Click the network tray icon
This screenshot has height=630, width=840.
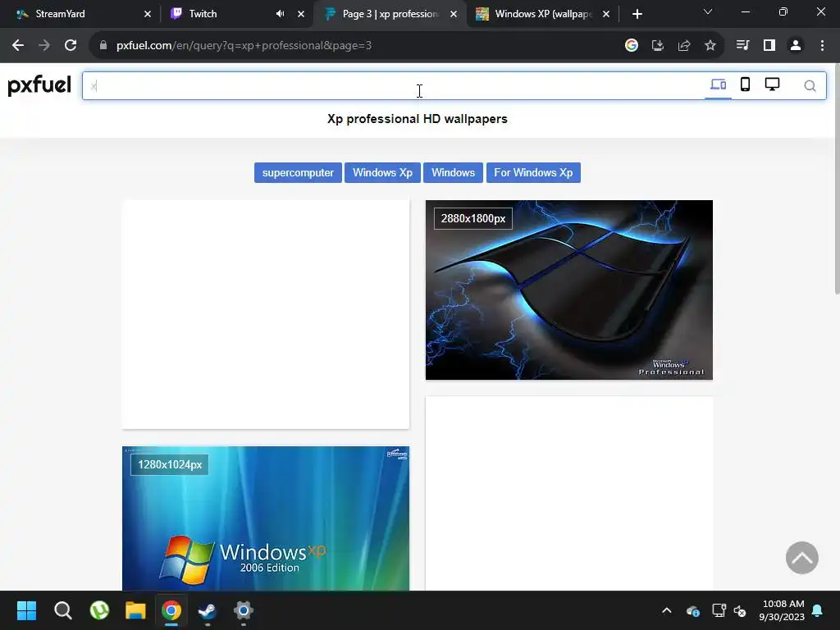point(719,610)
